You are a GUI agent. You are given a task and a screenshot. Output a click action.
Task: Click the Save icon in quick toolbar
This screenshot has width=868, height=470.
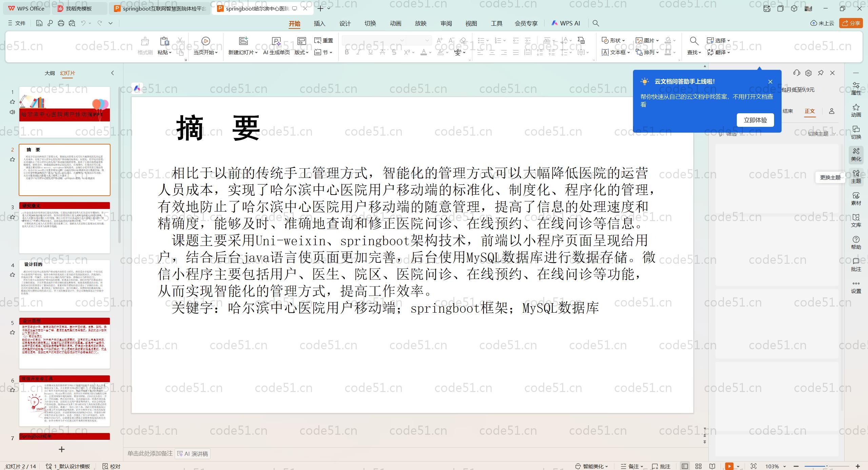pyautogui.click(x=39, y=23)
